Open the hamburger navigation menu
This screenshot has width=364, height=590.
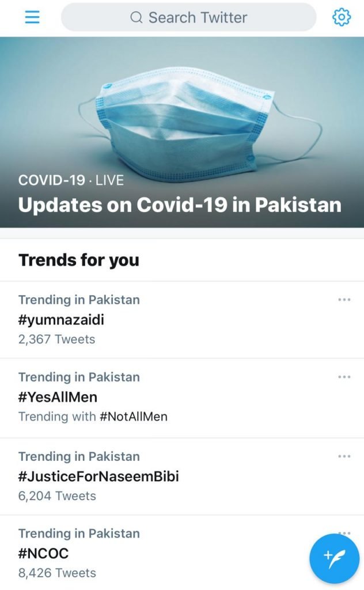(32, 17)
